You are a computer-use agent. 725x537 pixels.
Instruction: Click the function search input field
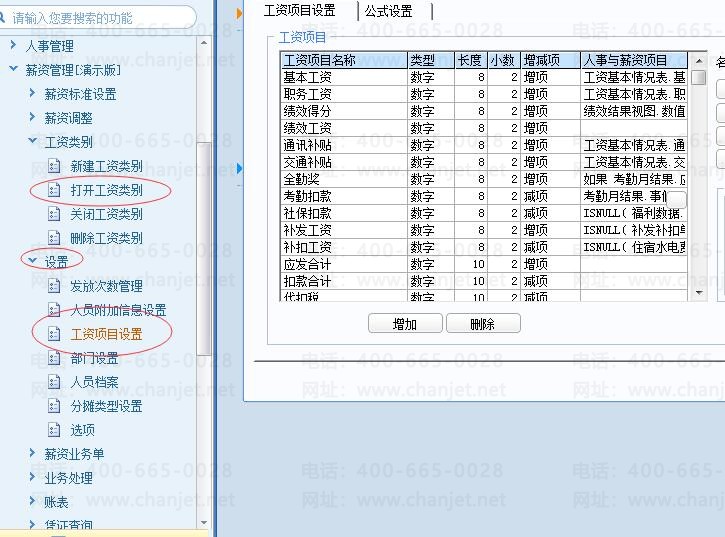pyautogui.click(x=98, y=18)
